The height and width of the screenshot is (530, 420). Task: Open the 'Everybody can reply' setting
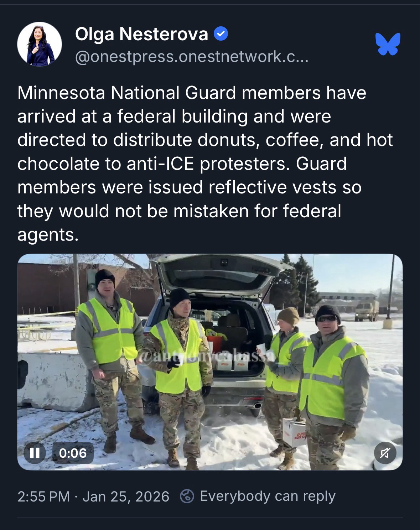click(x=268, y=496)
